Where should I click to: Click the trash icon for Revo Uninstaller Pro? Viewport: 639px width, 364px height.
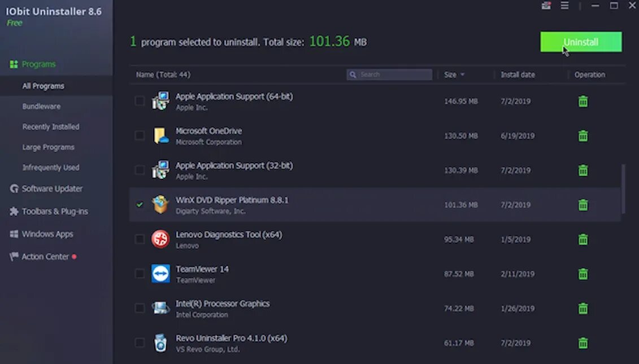pos(583,343)
